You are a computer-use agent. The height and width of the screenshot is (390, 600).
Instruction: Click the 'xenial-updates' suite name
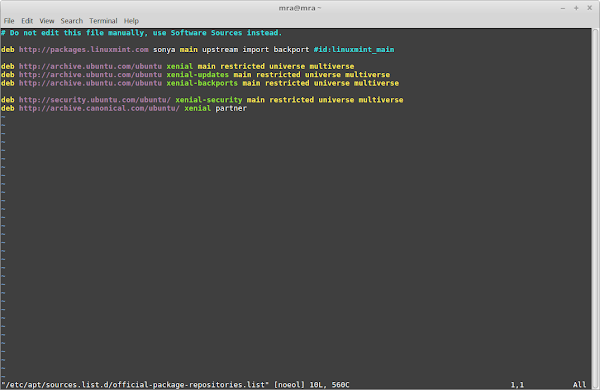click(197, 75)
